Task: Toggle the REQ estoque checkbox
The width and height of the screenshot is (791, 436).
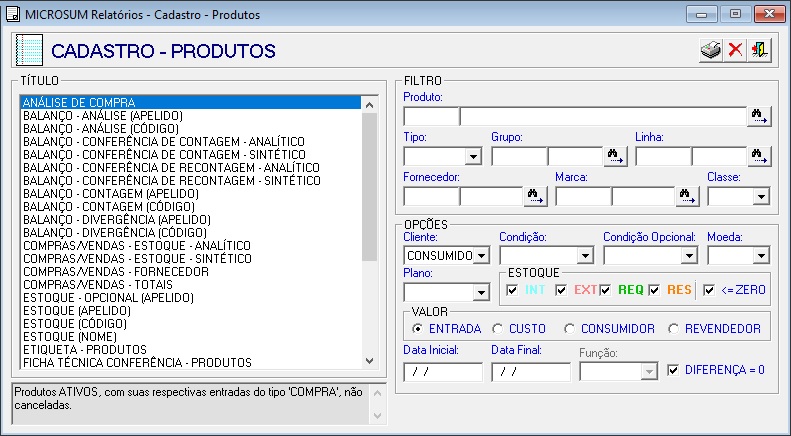Action: click(605, 290)
